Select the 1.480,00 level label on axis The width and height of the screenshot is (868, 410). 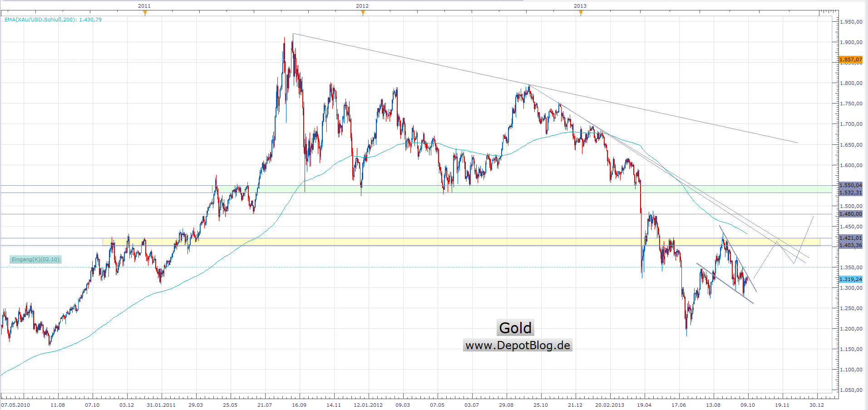850,214
